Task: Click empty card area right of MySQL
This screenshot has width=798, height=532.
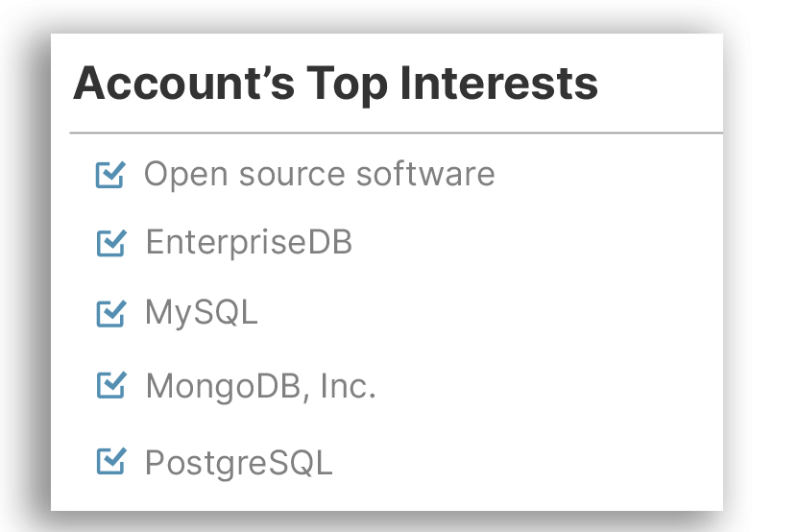Action: pos(489,312)
